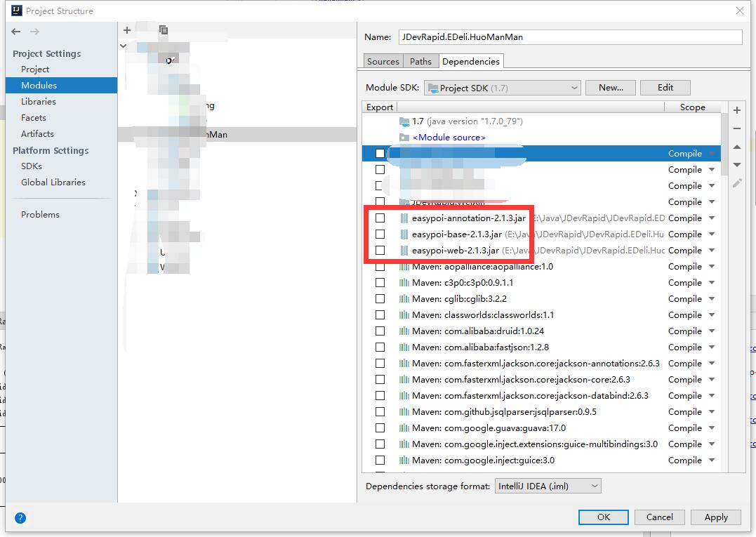The height and width of the screenshot is (537, 756).
Task: Click the back navigation arrow
Action: point(16,32)
